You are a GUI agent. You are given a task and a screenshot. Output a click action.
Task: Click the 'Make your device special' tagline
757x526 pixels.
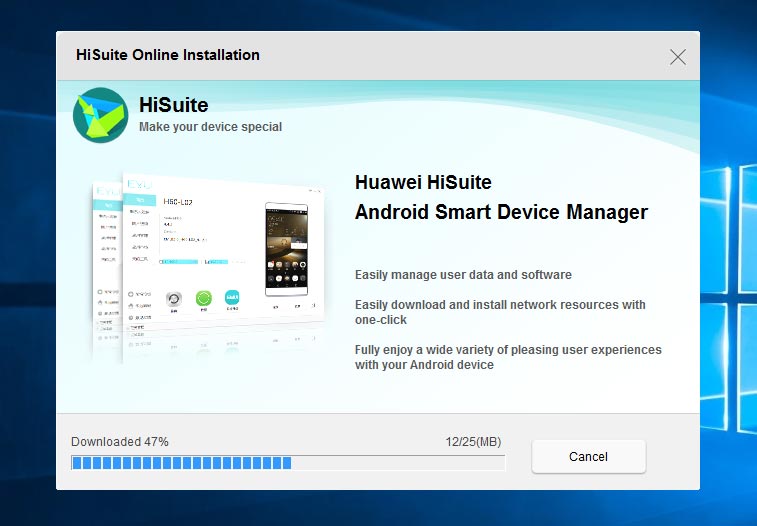pos(210,127)
